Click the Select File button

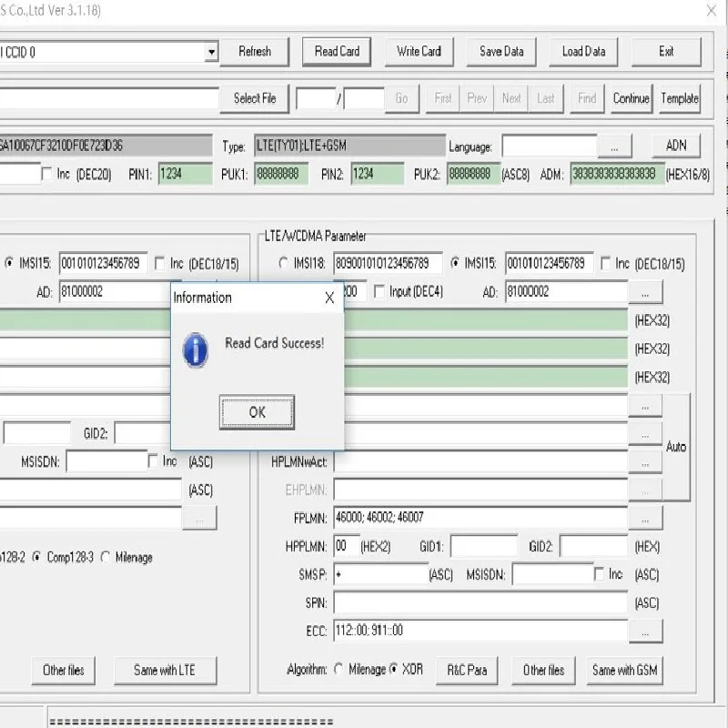tap(255, 98)
